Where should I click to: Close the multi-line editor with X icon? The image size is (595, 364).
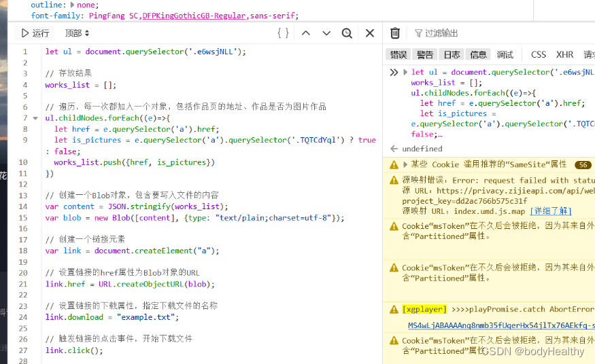pos(370,33)
